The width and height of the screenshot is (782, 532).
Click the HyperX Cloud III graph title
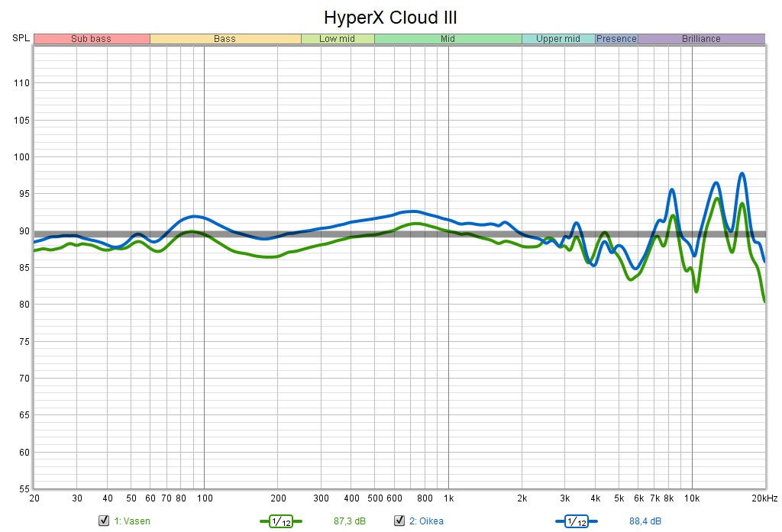click(x=390, y=18)
